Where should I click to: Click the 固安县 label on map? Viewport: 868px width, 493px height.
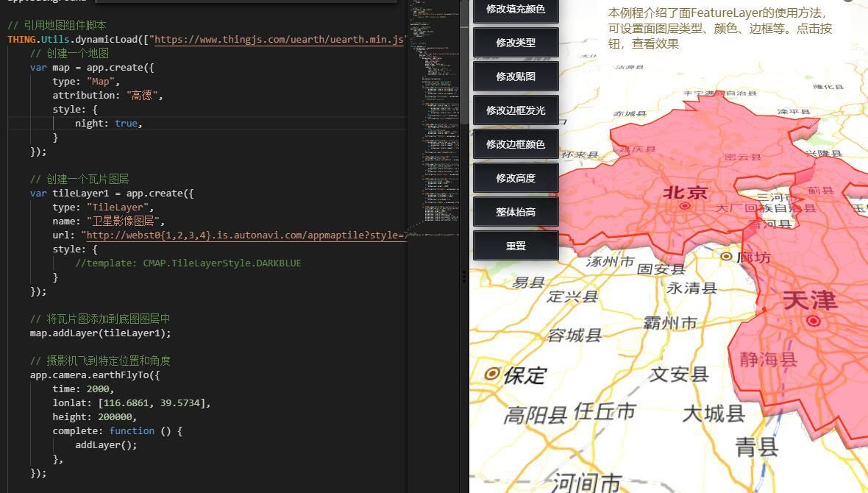[x=661, y=269]
